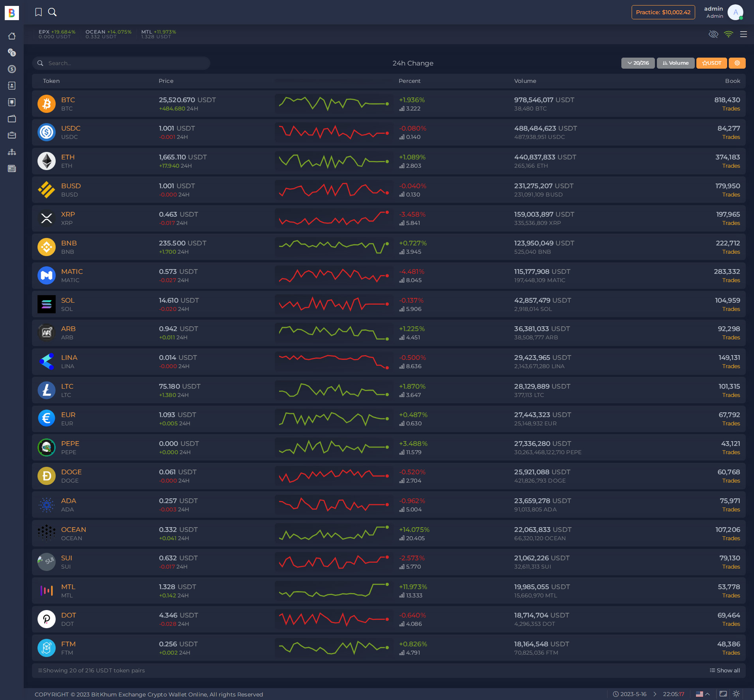Sort by the Price column header
Image resolution: width=754 pixels, height=700 pixels.
pos(166,81)
